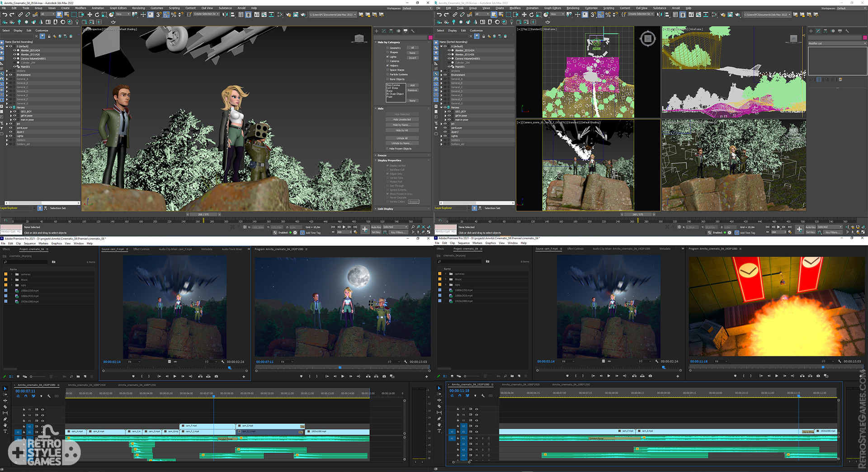The width and height of the screenshot is (868, 472).
Task: Toggle Helpers checkbox in Hide by Category
Action: 388,66
